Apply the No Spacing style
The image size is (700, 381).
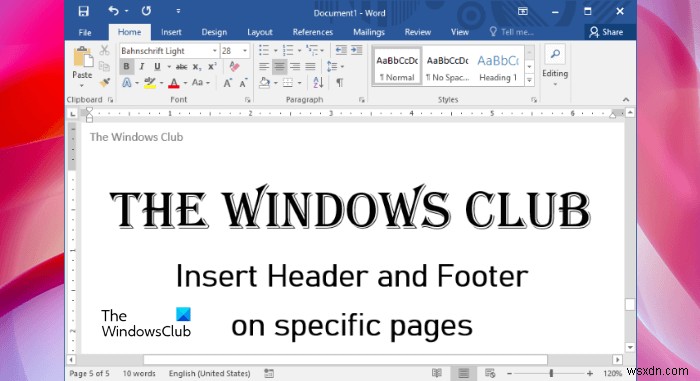[x=447, y=67]
